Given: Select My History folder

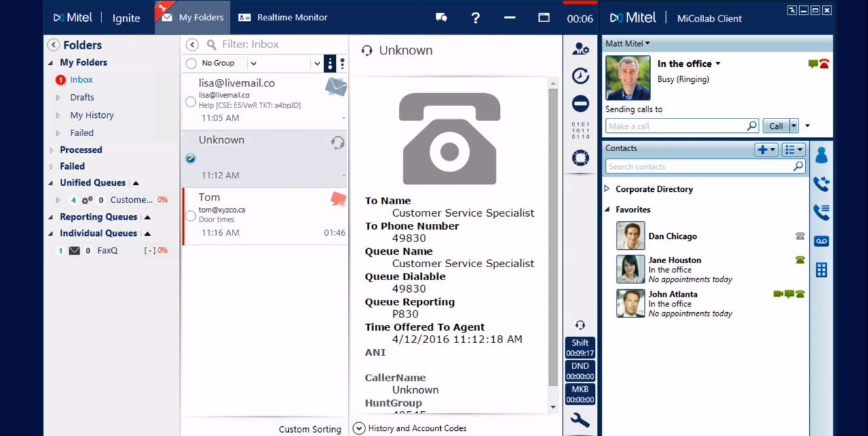Looking at the screenshot, I should click(92, 115).
